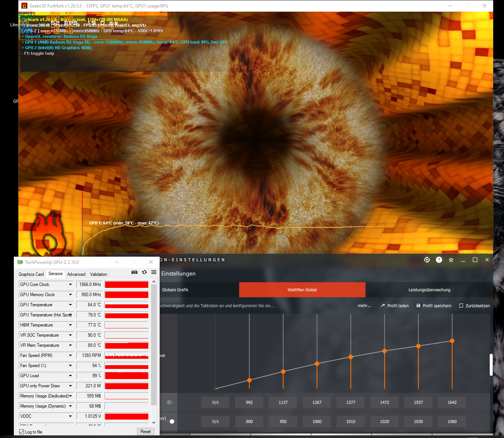Click the 1000 voltage value field
The width and height of the screenshot is (504, 438).
317,421
